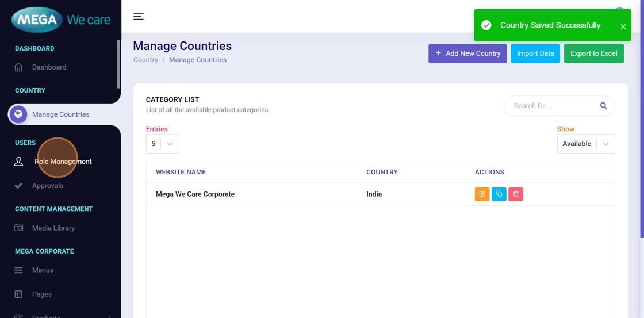This screenshot has height=318, width=644.
Task: Click into the Search for field
Action: point(552,106)
